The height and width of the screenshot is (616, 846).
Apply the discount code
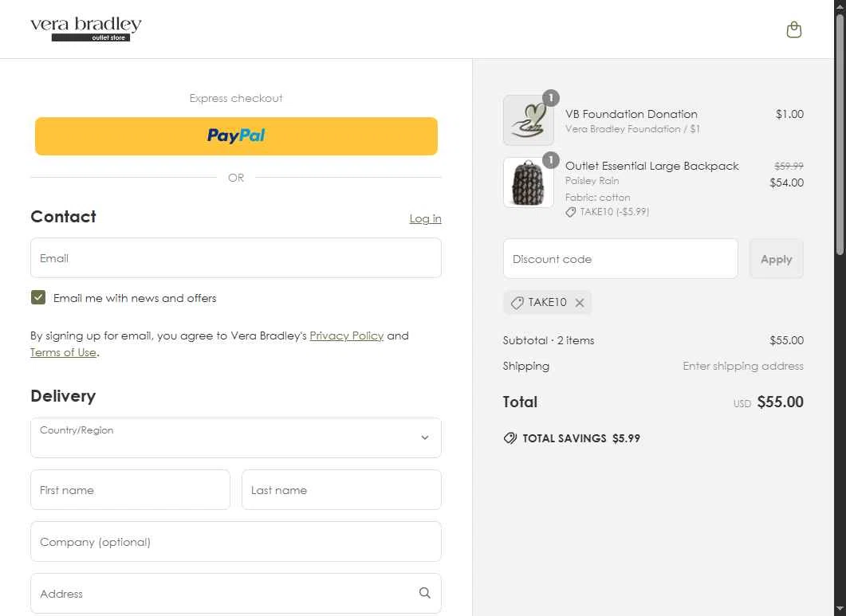(x=776, y=259)
